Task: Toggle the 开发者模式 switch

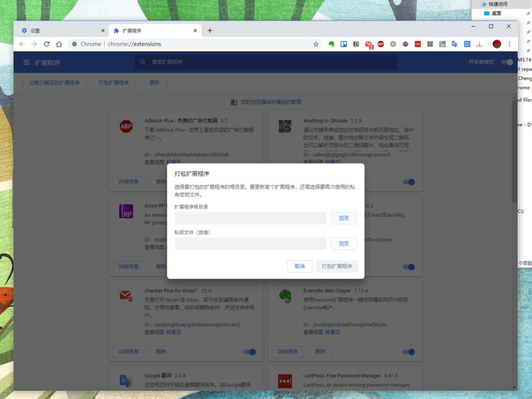Action: click(506, 62)
